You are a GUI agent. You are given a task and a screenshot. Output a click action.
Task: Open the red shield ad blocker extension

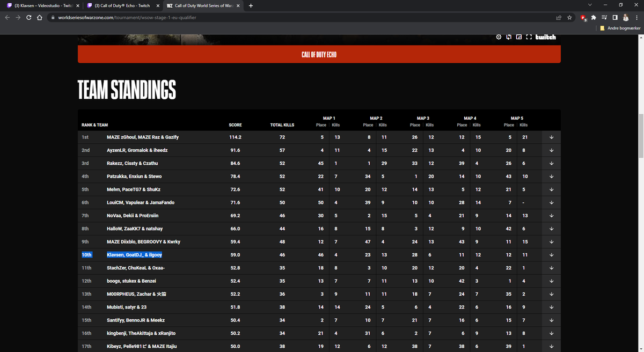(x=583, y=17)
